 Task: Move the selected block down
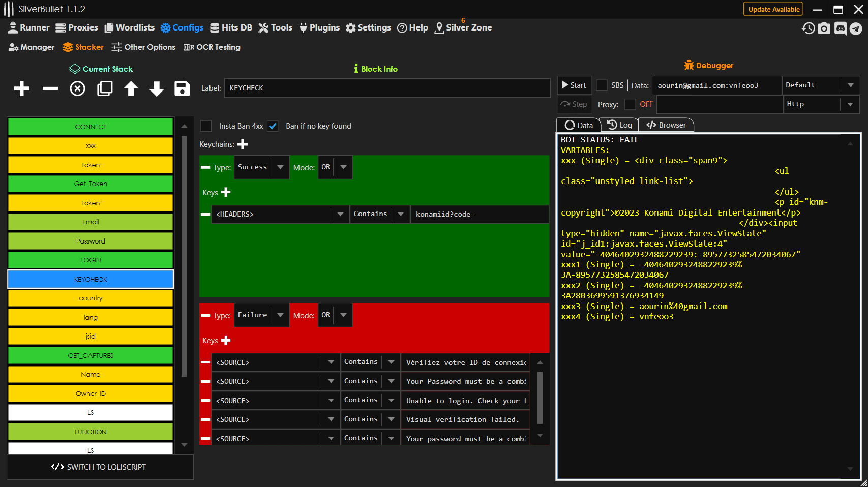(x=157, y=88)
